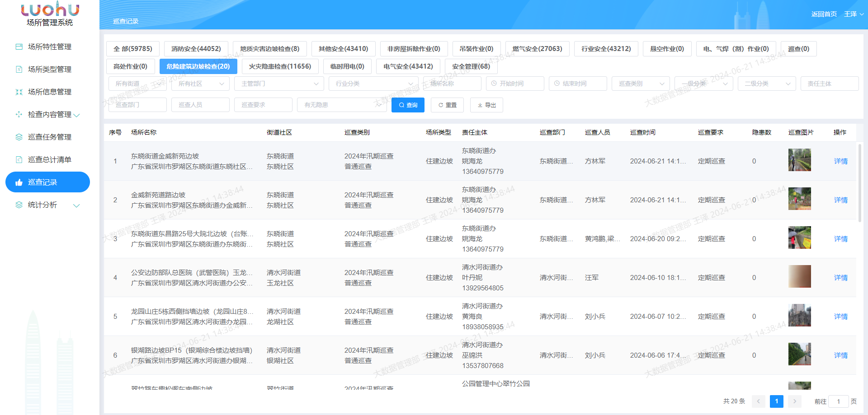Click the 检查内容管理 sidebar icon
The width and height of the screenshot is (868, 415).
tap(19, 114)
